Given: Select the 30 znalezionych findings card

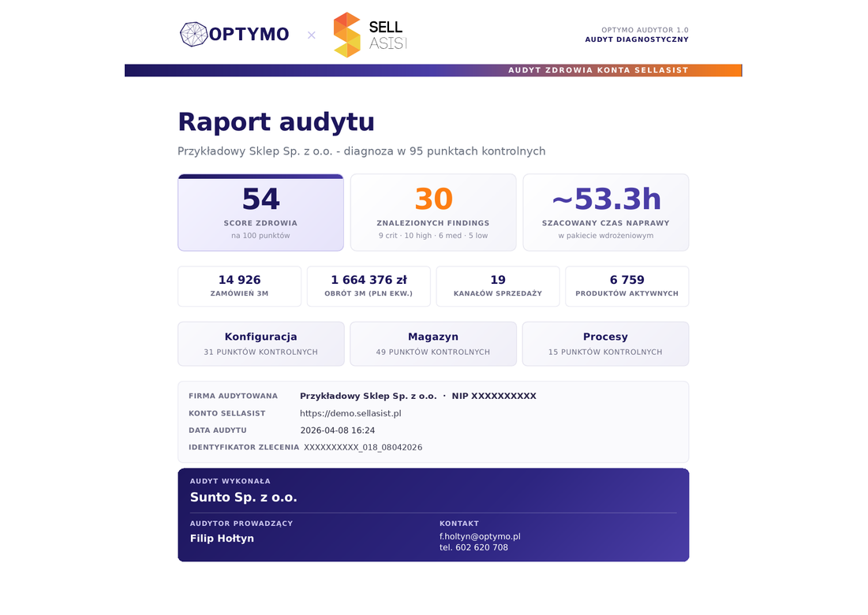Looking at the screenshot, I should [x=433, y=213].
